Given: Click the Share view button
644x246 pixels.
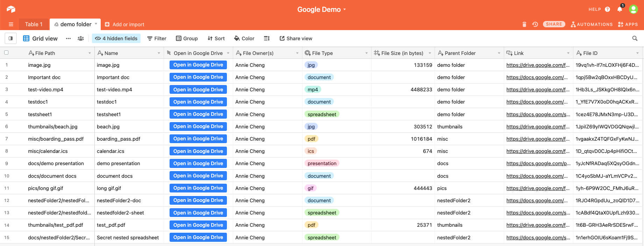Looking at the screenshot, I should 296,38.
